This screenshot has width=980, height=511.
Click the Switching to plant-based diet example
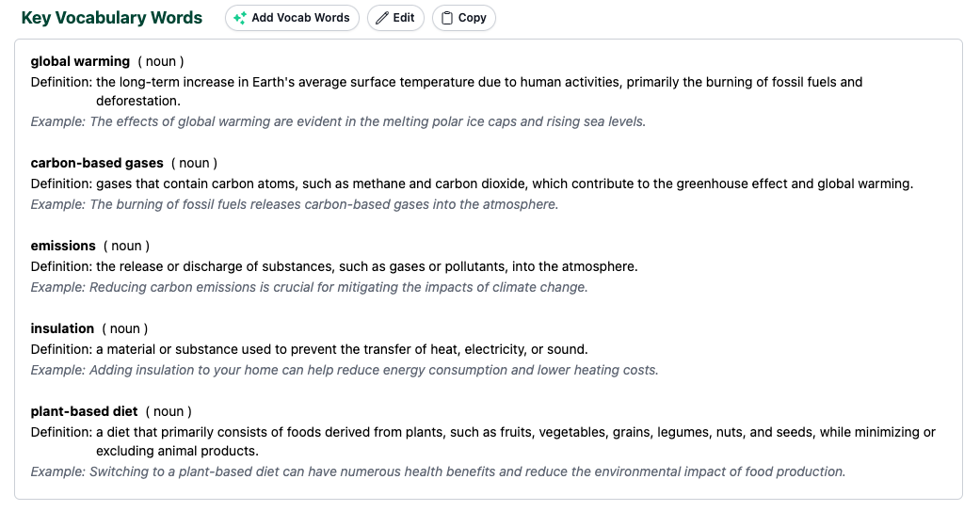[438, 471]
